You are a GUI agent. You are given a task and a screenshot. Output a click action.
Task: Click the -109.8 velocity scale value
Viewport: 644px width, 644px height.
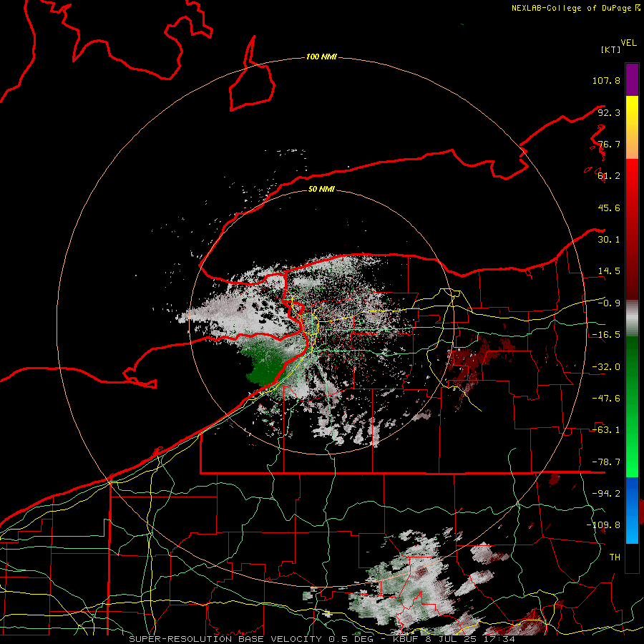(603, 525)
